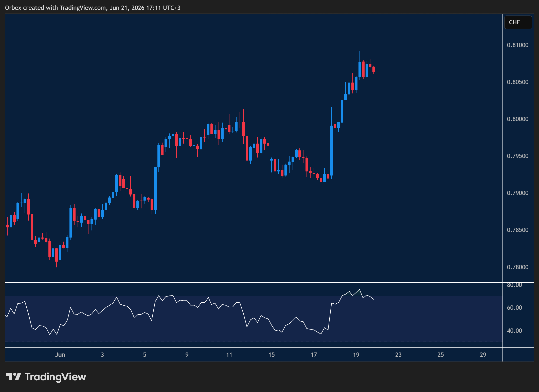Screen dimensions: 539x392
Task: Click the 25 date label on the time axis
Action: 441,355
